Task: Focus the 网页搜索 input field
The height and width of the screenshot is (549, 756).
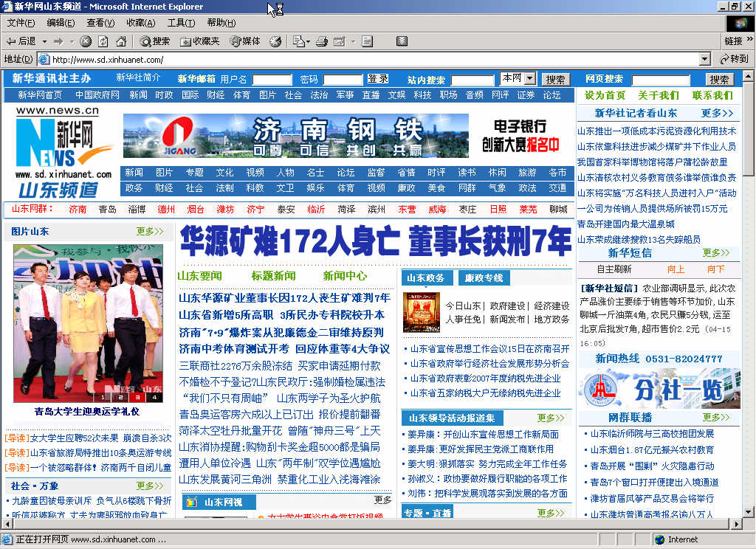Action: tap(661, 80)
